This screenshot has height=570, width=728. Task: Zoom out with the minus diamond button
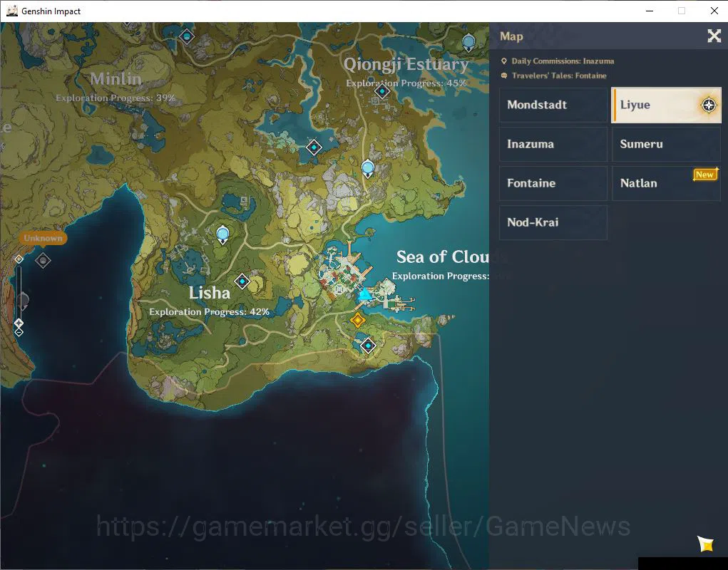[19, 332]
